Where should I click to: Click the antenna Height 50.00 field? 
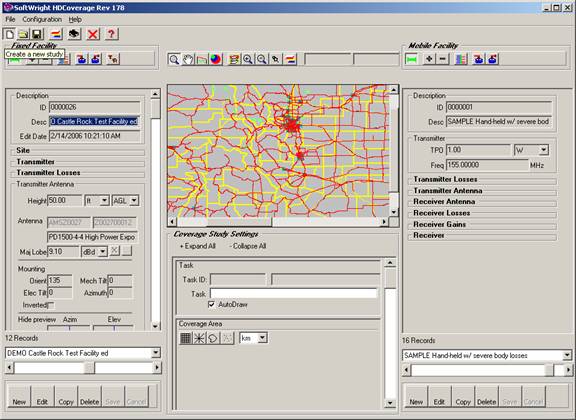[x=65, y=201]
